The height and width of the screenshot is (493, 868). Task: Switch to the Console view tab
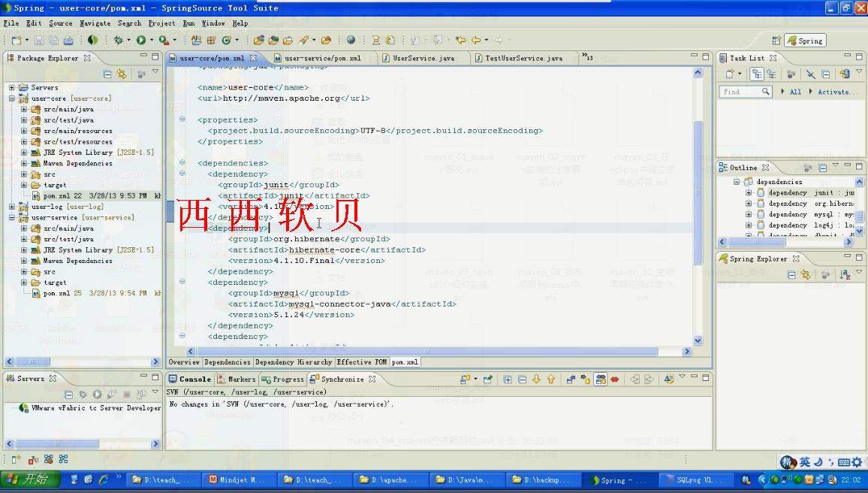pyautogui.click(x=190, y=379)
